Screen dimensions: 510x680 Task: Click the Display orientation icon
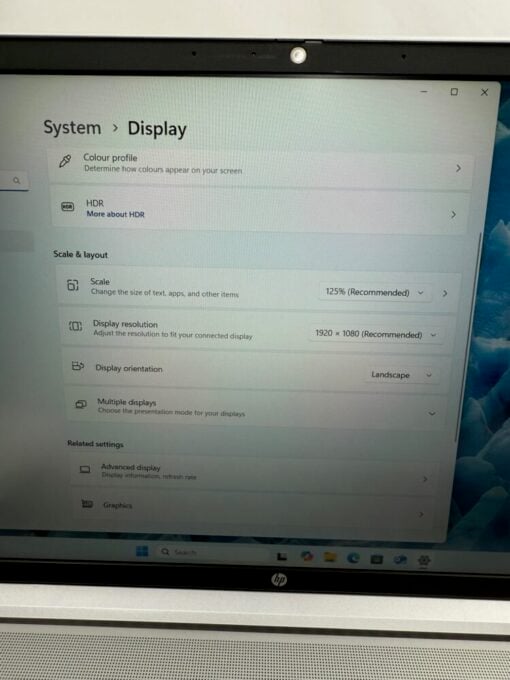click(x=78, y=366)
